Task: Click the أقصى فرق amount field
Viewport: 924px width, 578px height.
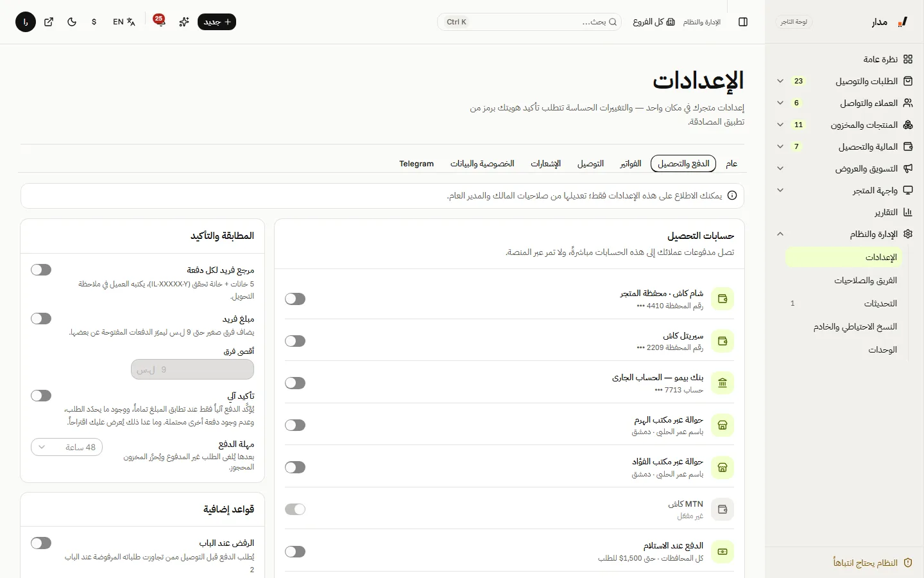Action: (x=193, y=369)
